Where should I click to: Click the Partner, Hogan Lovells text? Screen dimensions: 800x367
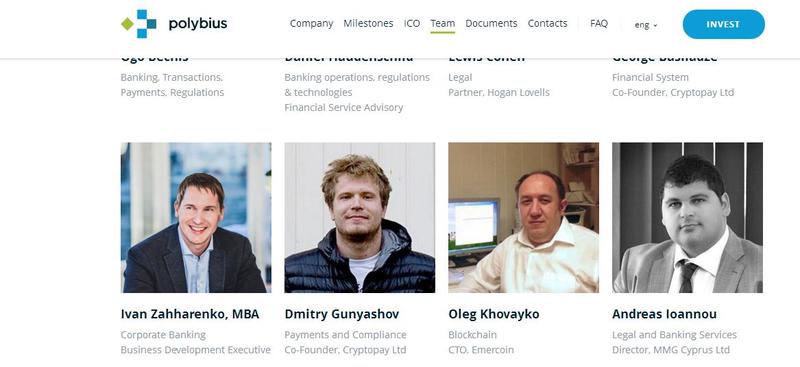click(x=499, y=92)
